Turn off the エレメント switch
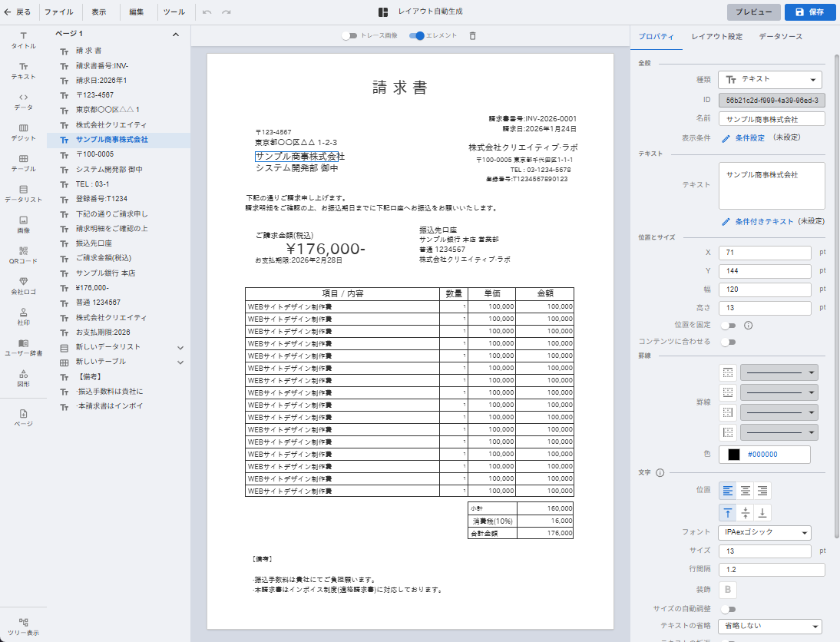Screen dimensions: 840x642 [417, 35]
